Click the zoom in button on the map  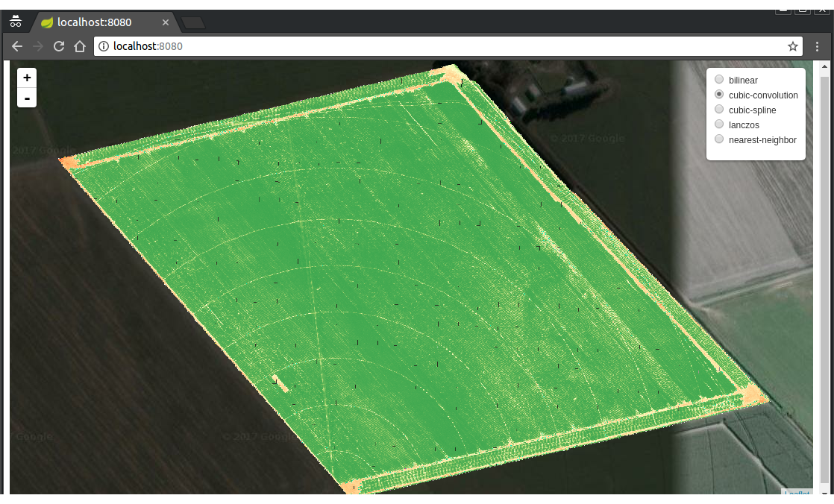tap(26, 77)
